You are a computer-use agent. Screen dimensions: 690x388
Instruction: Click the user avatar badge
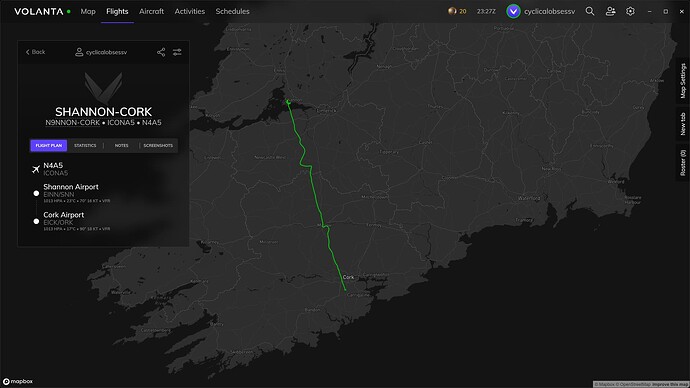(513, 11)
